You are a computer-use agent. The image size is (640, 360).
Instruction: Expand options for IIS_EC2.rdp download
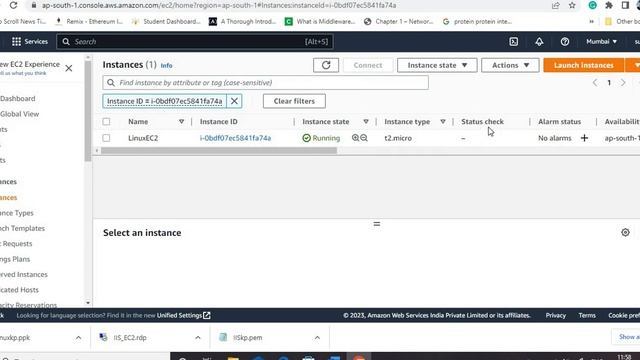pos(198,338)
